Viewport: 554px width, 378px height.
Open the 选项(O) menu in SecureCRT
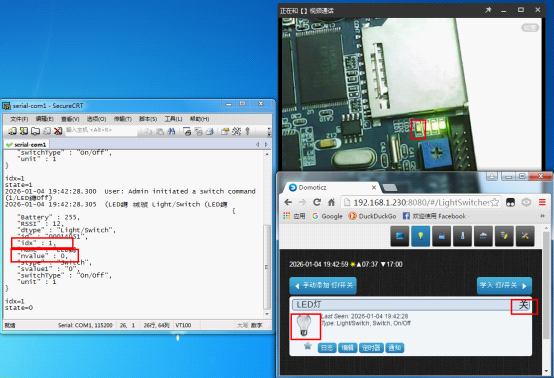[x=96, y=119]
